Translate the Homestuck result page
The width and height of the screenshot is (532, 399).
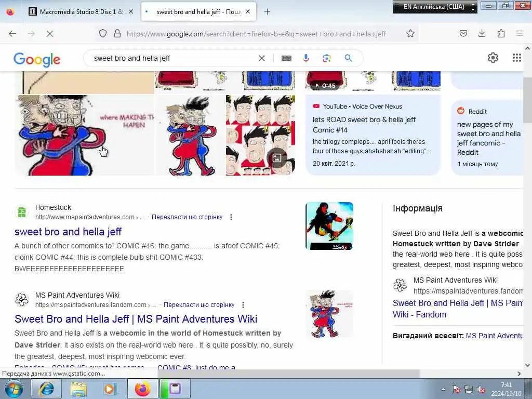pyautogui.click(x=187, y=217)
